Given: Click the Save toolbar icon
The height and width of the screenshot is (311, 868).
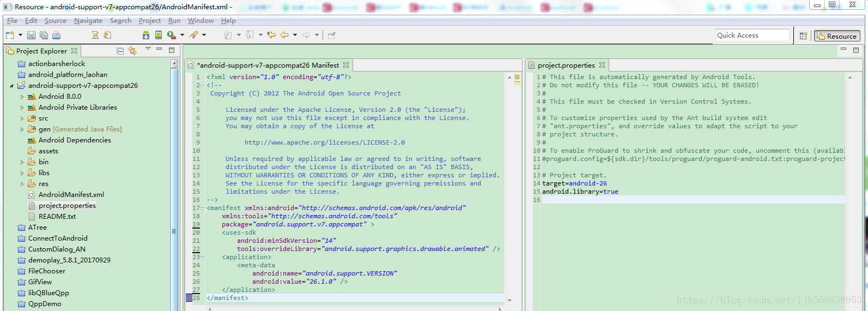Looking at the screenshot, I should (32, 35).
